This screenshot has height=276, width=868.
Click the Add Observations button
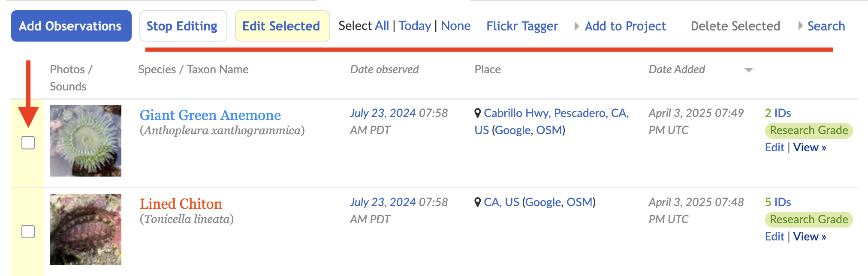click(x=71, y=26)
